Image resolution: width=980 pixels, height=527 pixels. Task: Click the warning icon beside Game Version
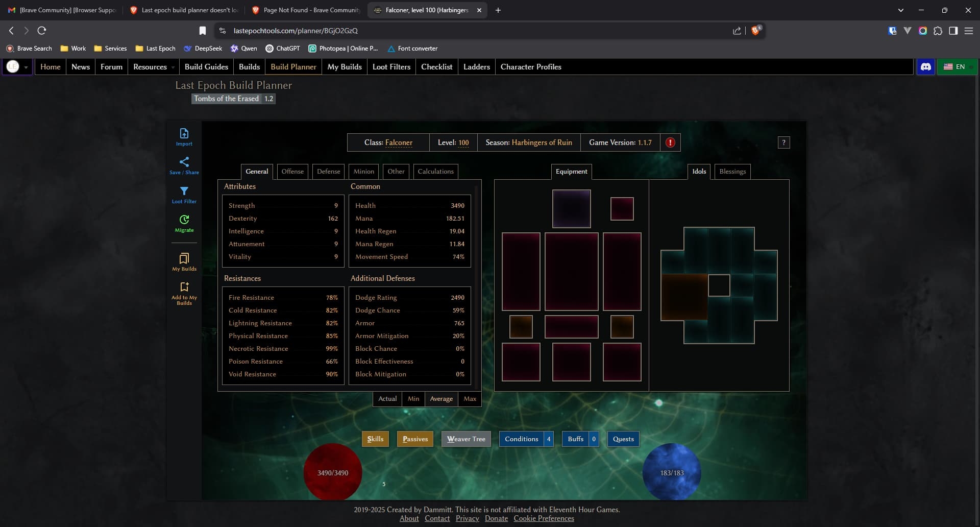click(x=670, y=142)
